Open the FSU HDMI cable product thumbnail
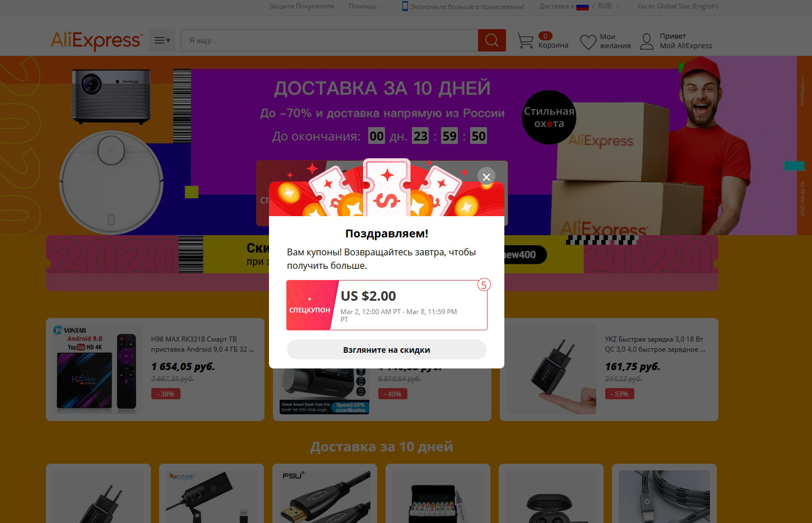 coord(324,497)
